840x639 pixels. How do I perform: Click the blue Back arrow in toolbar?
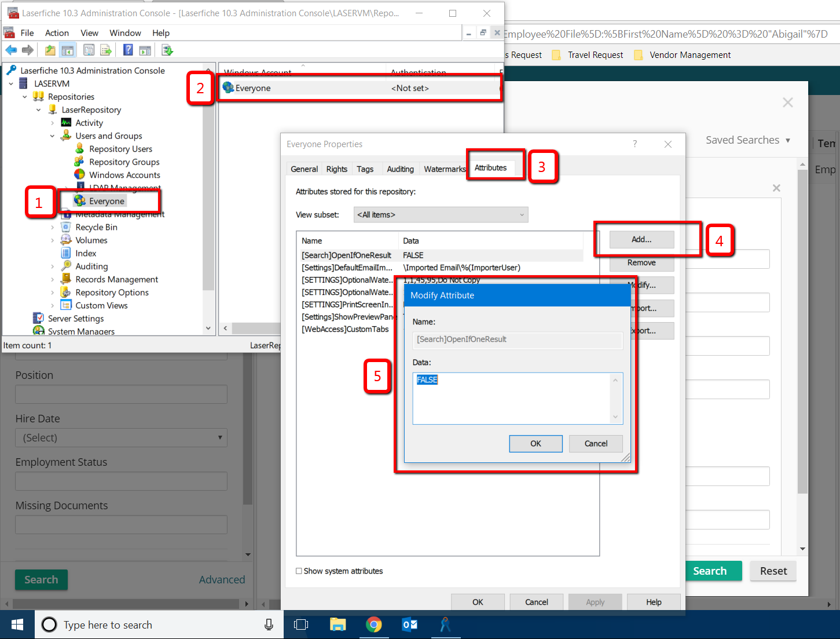coord(11,50)
